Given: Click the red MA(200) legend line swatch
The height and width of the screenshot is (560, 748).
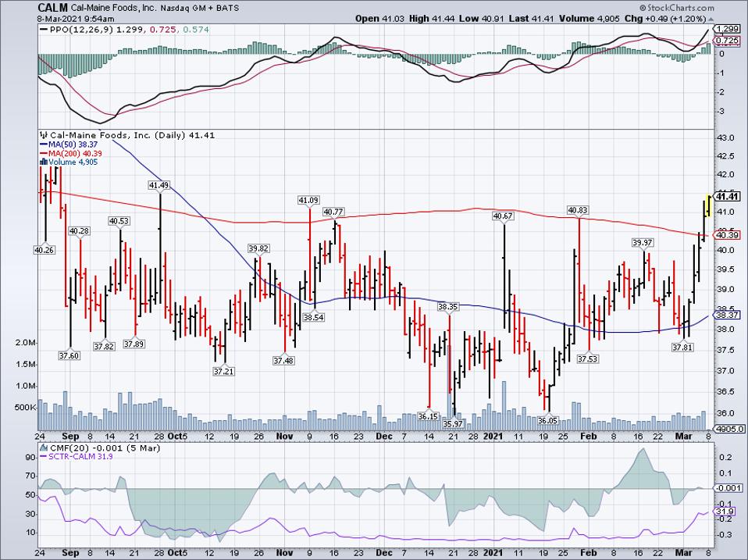Looking at the screenshot, I should (x=44, y=154).
